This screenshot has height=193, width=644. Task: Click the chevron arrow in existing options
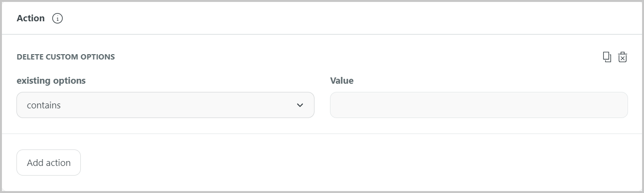pyautogui.click(x=300, y=105)
